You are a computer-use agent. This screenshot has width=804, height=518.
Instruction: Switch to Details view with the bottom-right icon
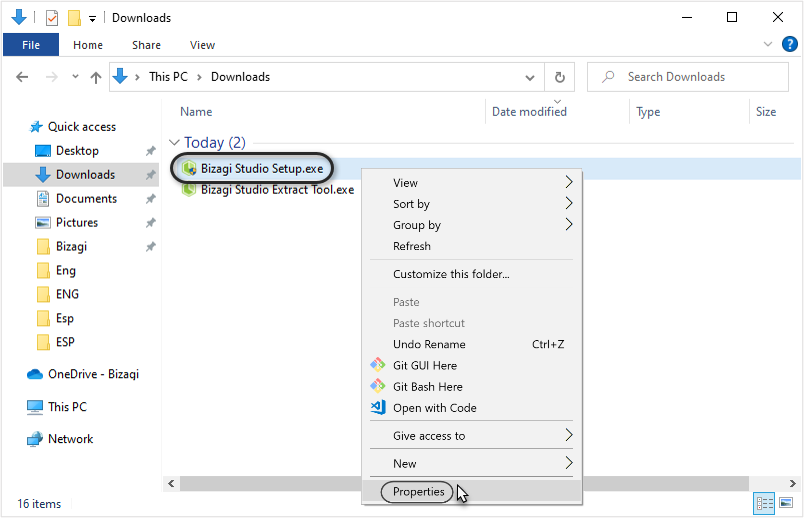tap(764, 503)
